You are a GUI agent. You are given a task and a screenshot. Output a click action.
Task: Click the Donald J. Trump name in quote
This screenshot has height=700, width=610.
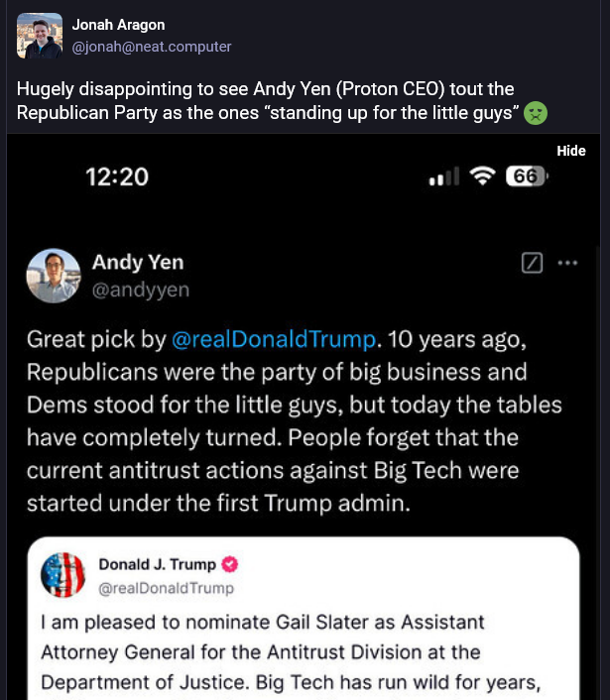[x=157, y=564]
